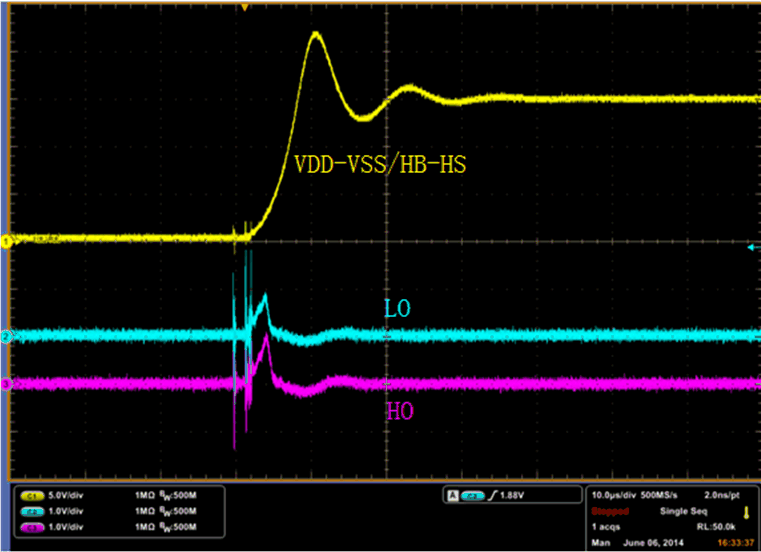Select the orange trigger position marker at top
Screen dimensions: 761x552
(x=244, y=6)
